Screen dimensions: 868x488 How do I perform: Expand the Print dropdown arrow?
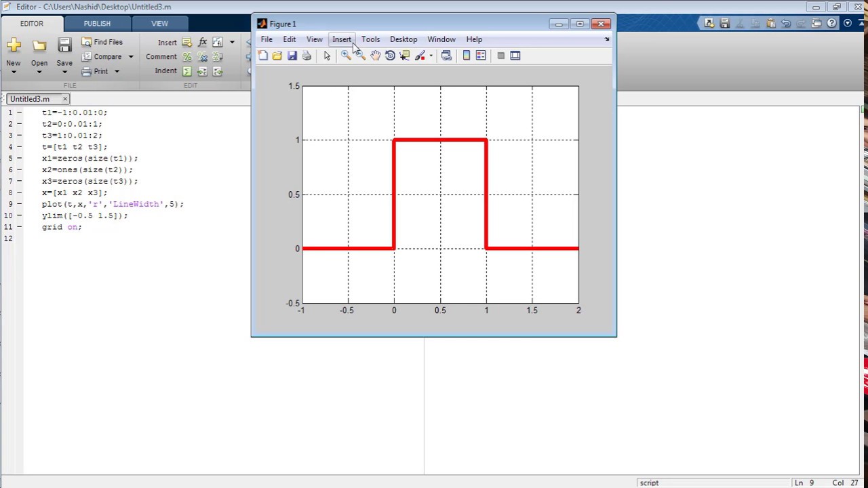pyautogui.click(x=117, y=71)
